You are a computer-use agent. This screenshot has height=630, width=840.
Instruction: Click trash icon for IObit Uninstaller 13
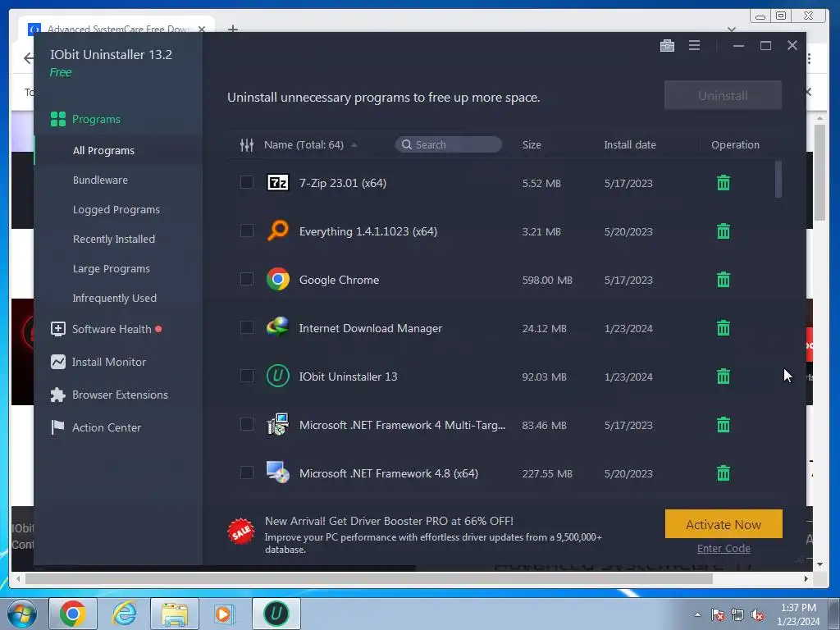724,377
